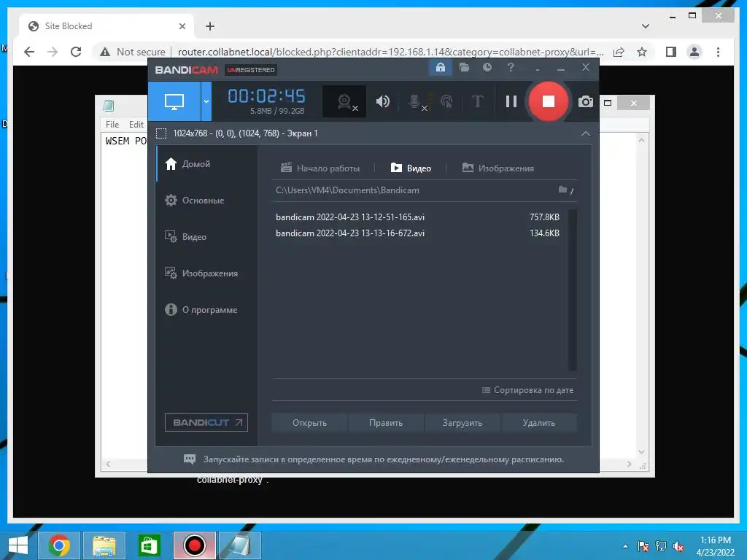The width and height of the screenshot is (747, 560).
Task: Collapse the recording area bar chevron
Action: [x=586, y=134]
